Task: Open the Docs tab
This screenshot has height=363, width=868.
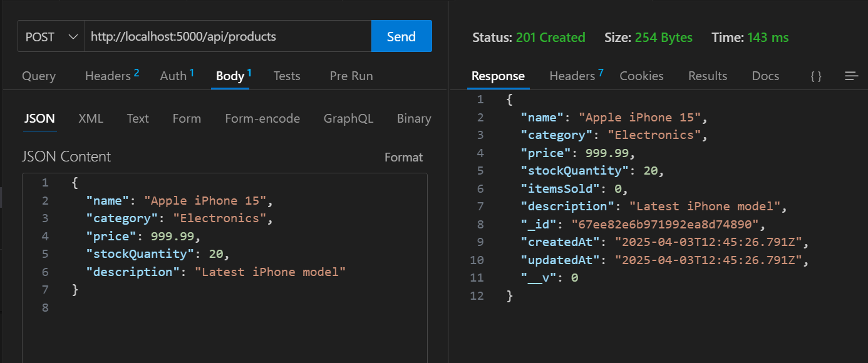Action: click(765, 76)
